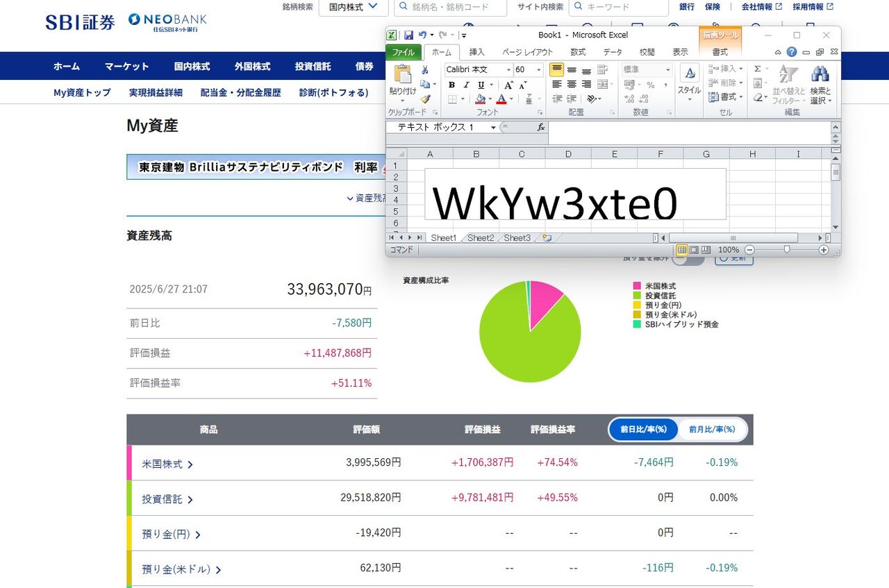Viewport: 889px width, 588px height.
Task: Click the Save icon in Excel's quick access toolbar
Action: click(408, 35)
